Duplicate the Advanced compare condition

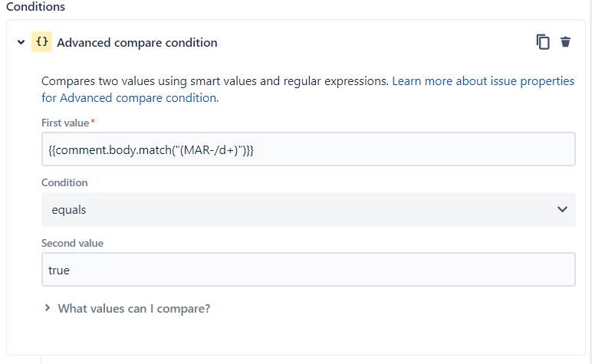pyautogui.click(x=543, y=42)
